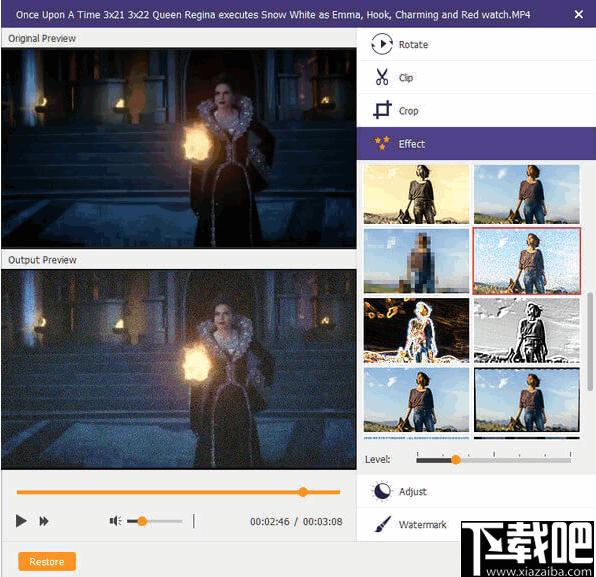Image resolution: width=596 pixels, height=577 pixels.
Task: Click the video file name in title bar
Action: point(273,15)
